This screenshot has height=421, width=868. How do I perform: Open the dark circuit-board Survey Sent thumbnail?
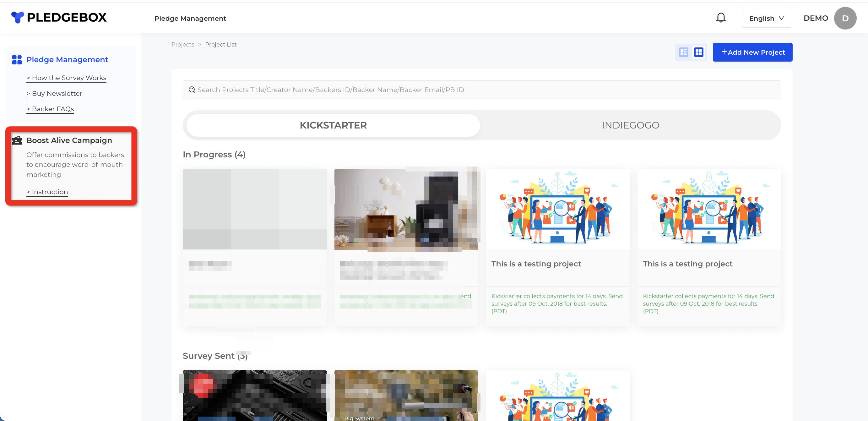255,395
